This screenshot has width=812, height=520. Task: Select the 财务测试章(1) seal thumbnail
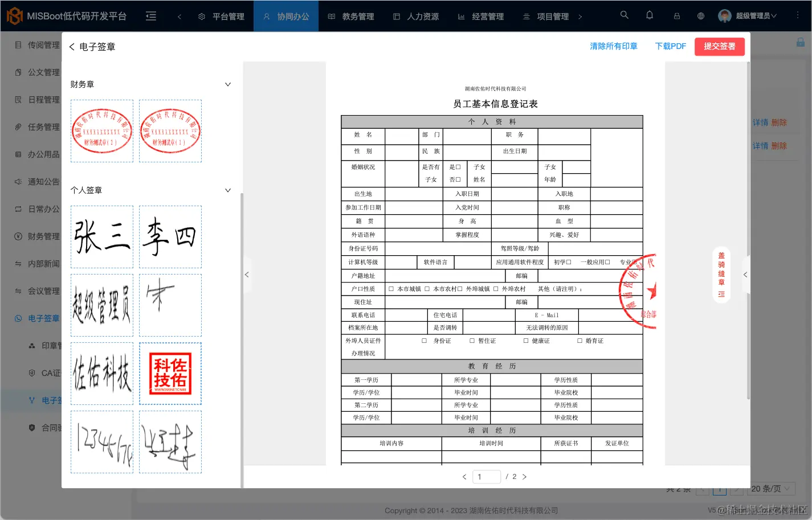pyautogui.click(x=170, y=131)
